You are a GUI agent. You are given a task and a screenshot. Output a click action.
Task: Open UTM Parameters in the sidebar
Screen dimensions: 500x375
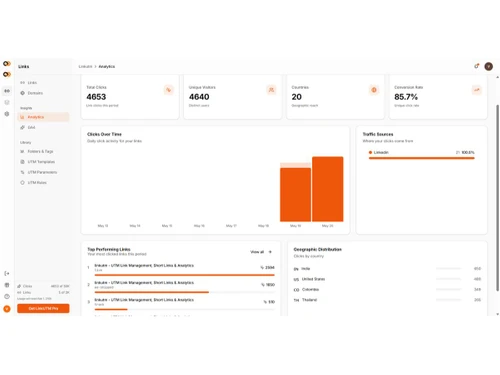(x=43, y=172)
